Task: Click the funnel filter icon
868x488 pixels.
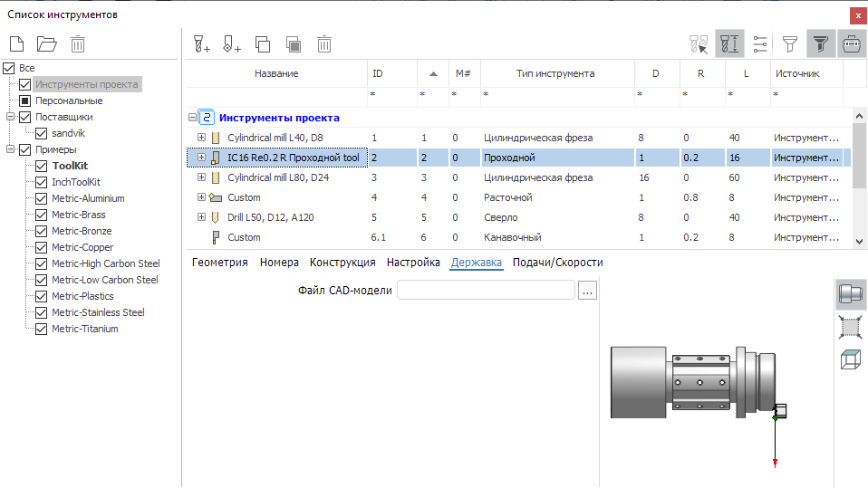Action: coord(790,43)
